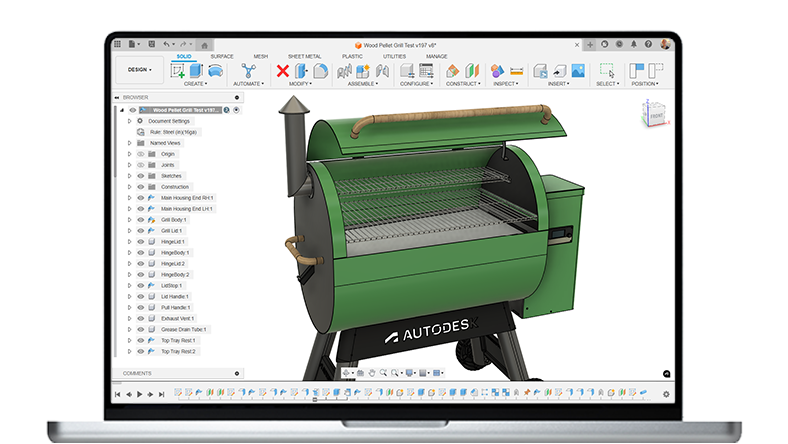Select Rule: Steel (in)(16ga) item
Screen dimensions: 788x444
[173, 132]
